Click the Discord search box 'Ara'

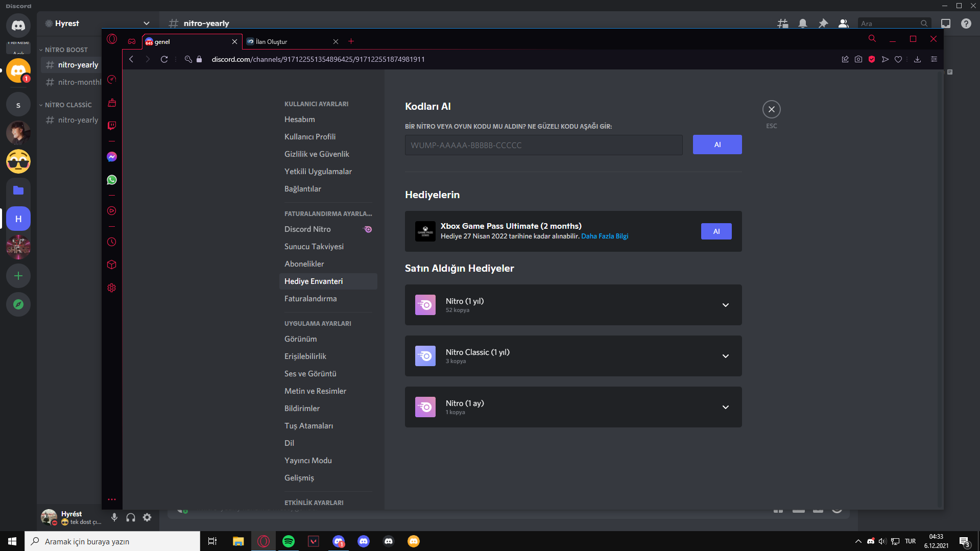894,23
